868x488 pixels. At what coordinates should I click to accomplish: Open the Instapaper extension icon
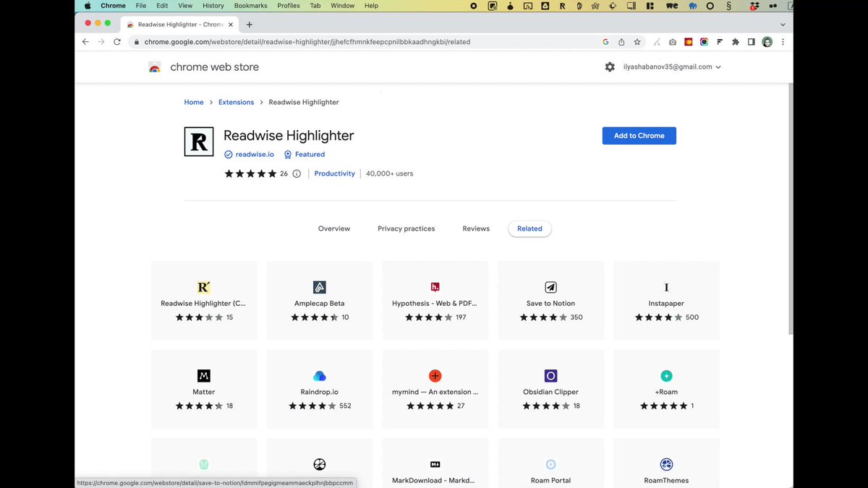pos(666,287)
